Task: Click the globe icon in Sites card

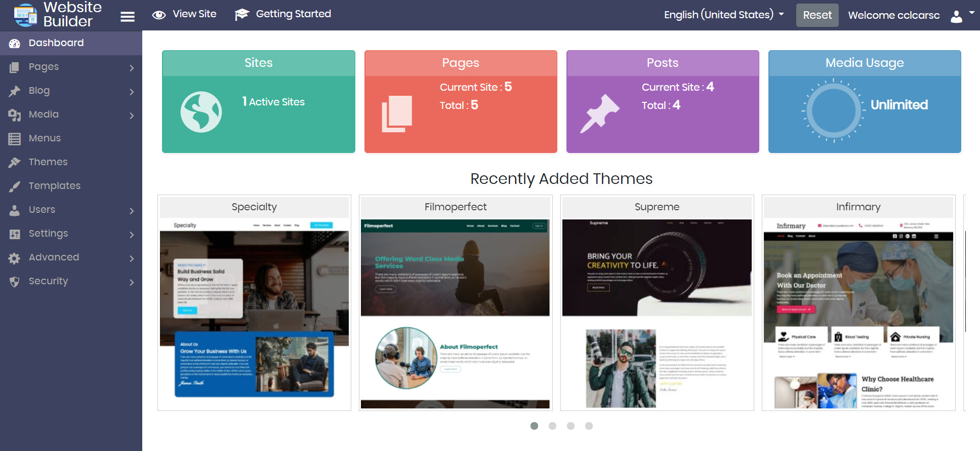Action: pos(201,112)
